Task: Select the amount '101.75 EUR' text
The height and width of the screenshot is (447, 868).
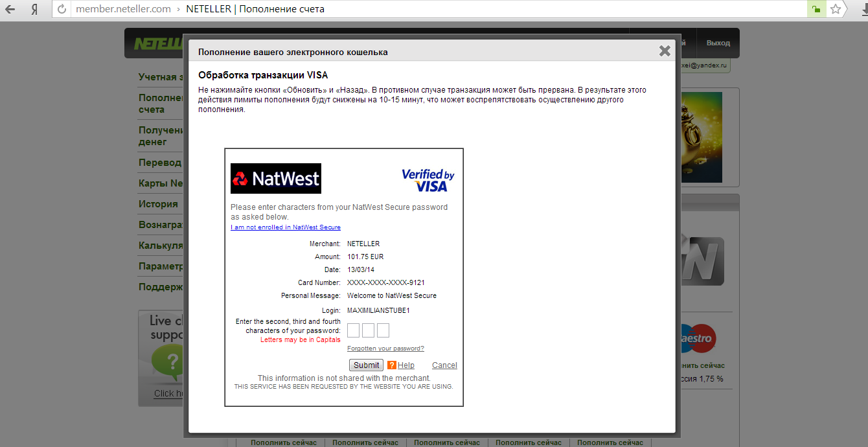Action: [x=365, y=257]
